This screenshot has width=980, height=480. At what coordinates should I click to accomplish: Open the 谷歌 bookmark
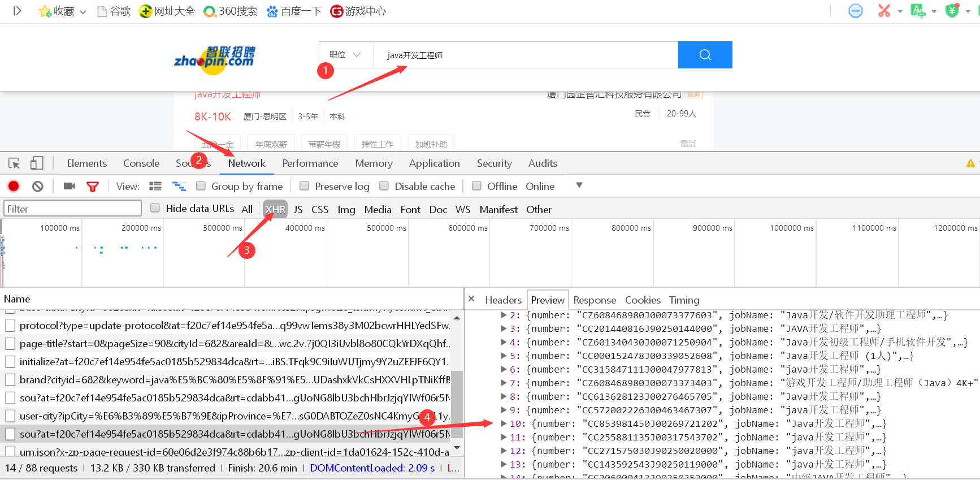[x=114, y=11]
